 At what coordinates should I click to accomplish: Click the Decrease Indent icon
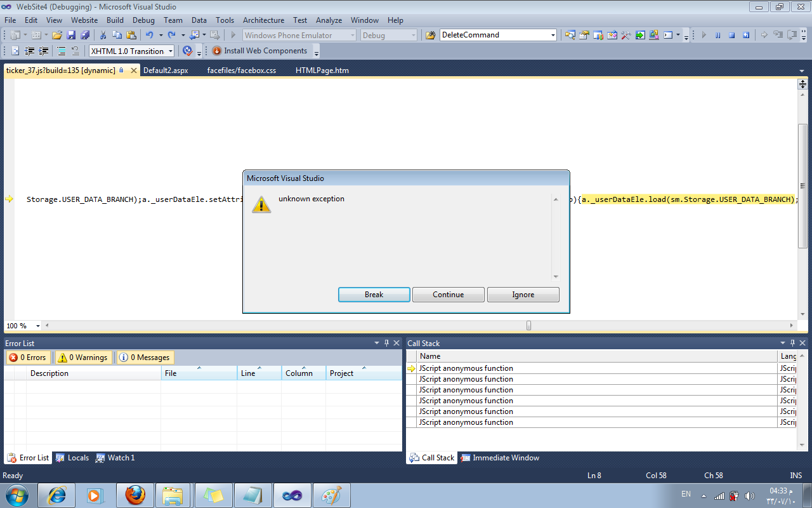tap(30, 51)
